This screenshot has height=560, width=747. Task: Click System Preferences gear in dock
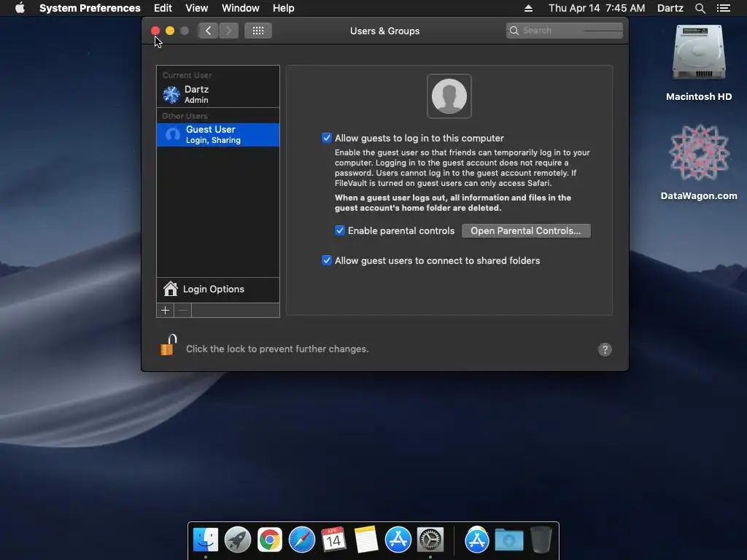[x=430, y=540]
